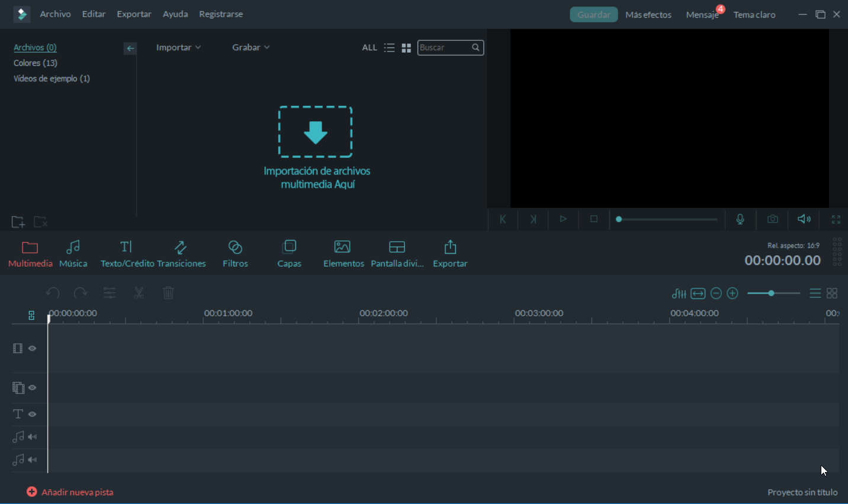Delete the selected media folder
Image resolution: width=848 pixels, height=504 pixels.
[x=40, y=222]
